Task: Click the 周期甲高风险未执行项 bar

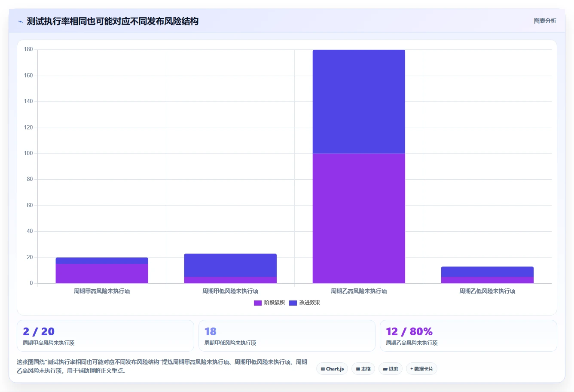Action: coord(102,270)
